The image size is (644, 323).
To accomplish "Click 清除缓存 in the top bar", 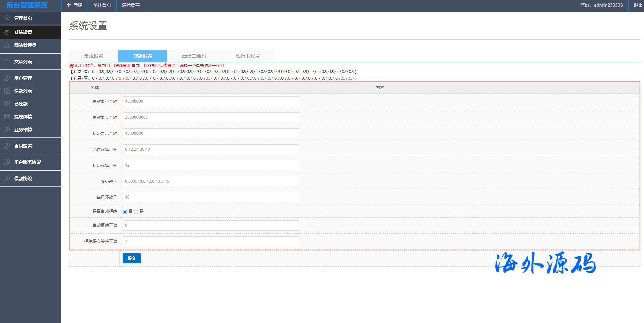I will click(131, 5).
